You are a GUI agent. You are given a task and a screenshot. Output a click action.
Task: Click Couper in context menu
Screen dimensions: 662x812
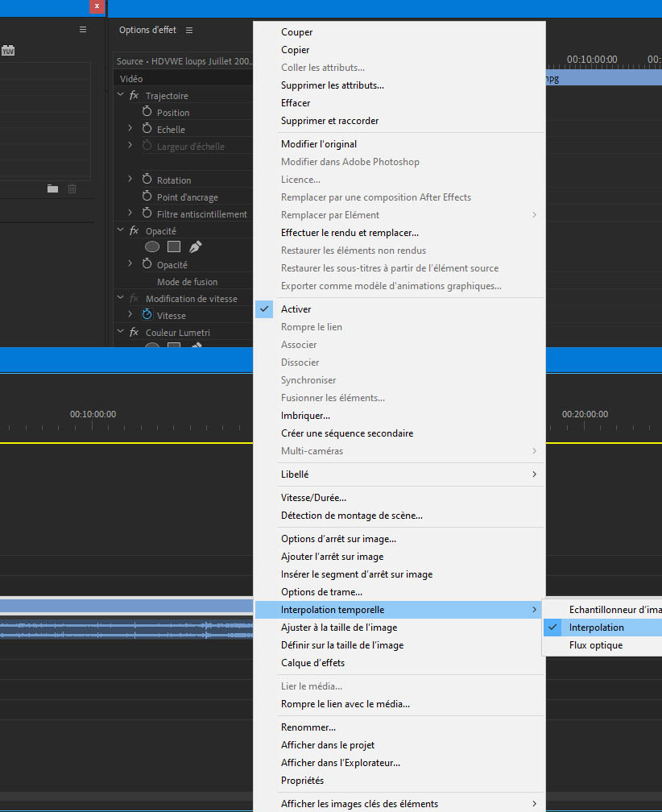[x=399, y=32]
